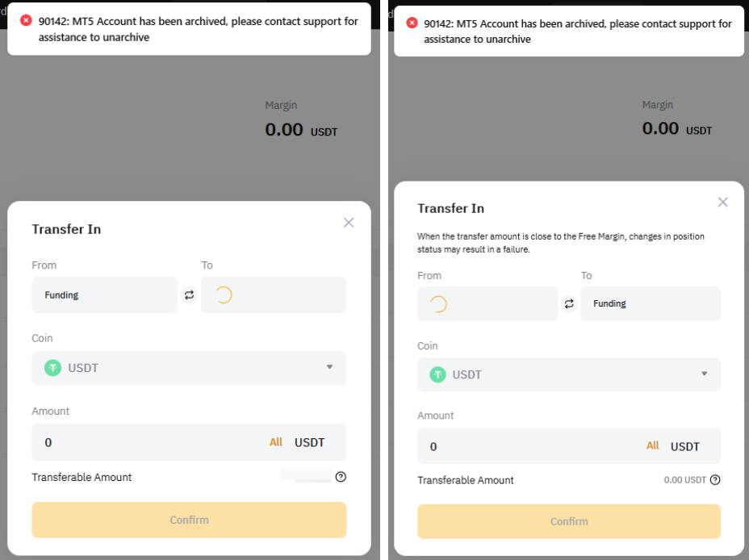Image resolution: width=749 pixels, height=560 pixels.
Task: Expand Coin dropdown arrow in the To-Funding dialog
Action: [705, 374]
